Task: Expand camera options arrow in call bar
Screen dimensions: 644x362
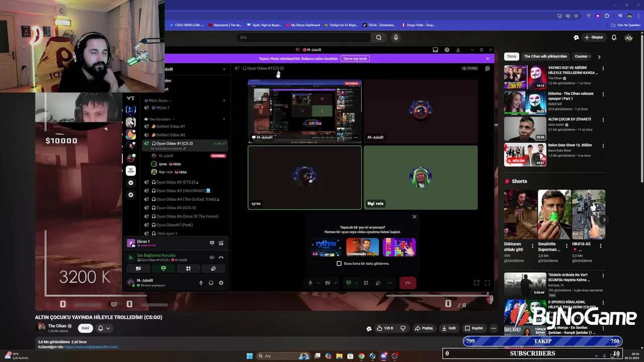Action: click(335, 283)
